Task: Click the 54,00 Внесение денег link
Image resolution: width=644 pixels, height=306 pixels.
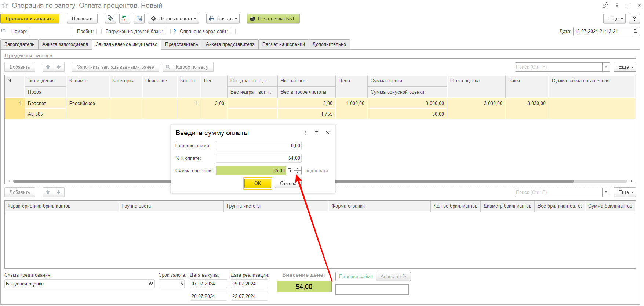Action: coord(304,287)
